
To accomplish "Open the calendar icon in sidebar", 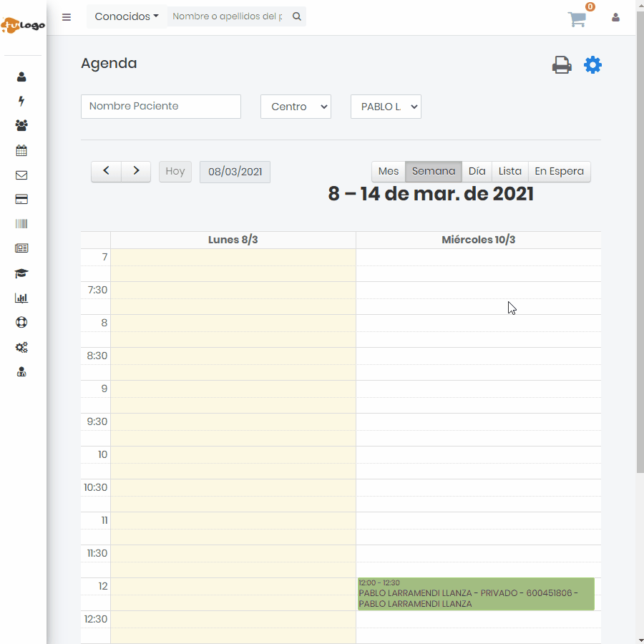I will coord(21,150).
